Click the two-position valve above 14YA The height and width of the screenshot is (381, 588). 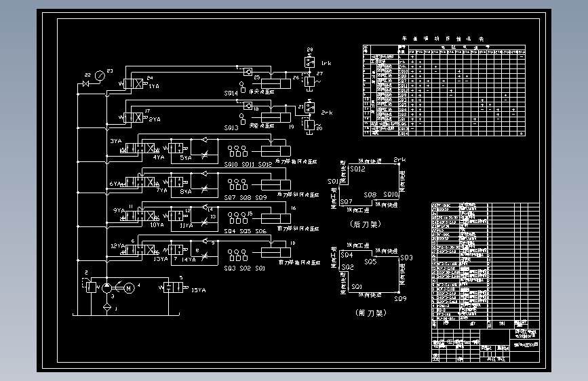[176, 249]
